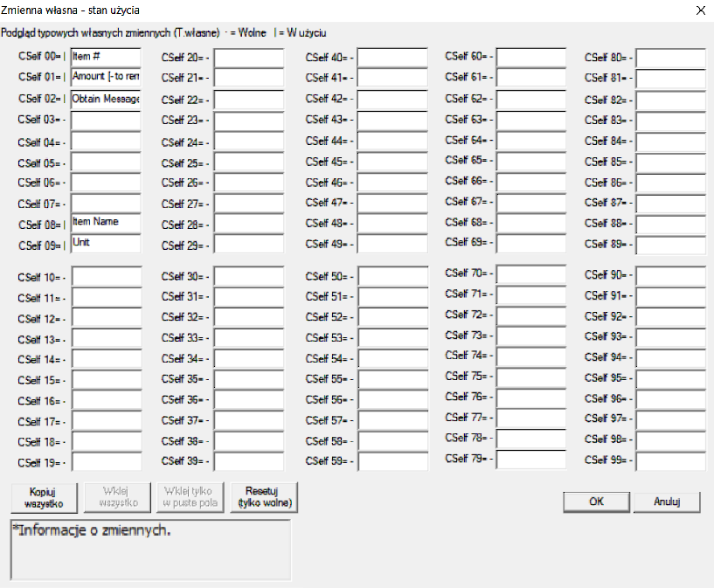Focus the CSelf 02 Obtain Message field
The image size is (714, 588).
pyautogui.click(x=106, y=100)
